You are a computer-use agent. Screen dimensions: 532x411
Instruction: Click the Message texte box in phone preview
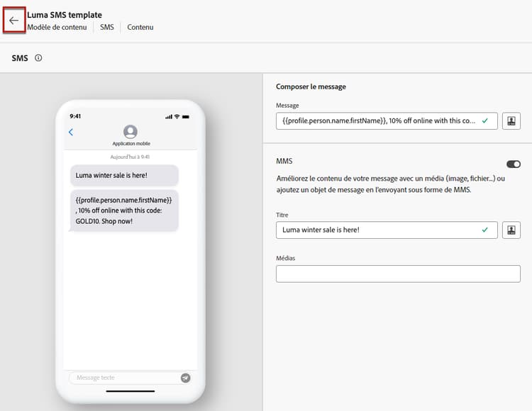pyautogui.click(x=130, y=378)
